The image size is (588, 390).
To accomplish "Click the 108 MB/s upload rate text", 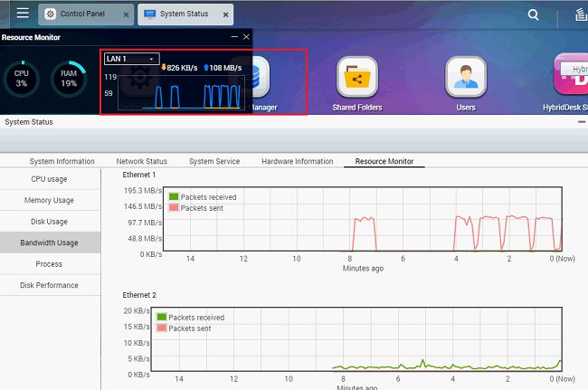I will pos(225,68).
